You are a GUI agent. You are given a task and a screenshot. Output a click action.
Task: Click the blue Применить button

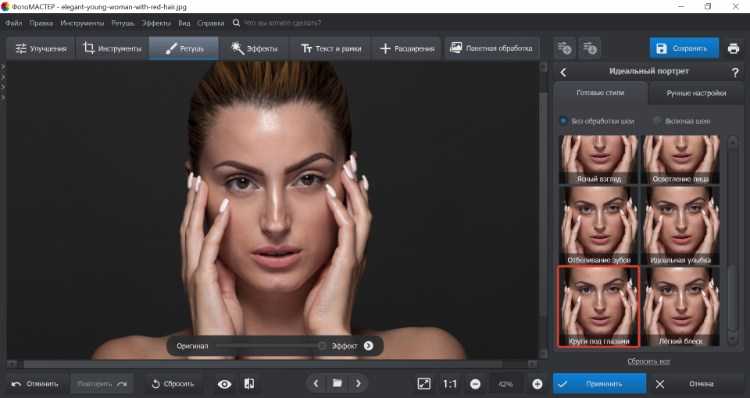tap(599, 384)
